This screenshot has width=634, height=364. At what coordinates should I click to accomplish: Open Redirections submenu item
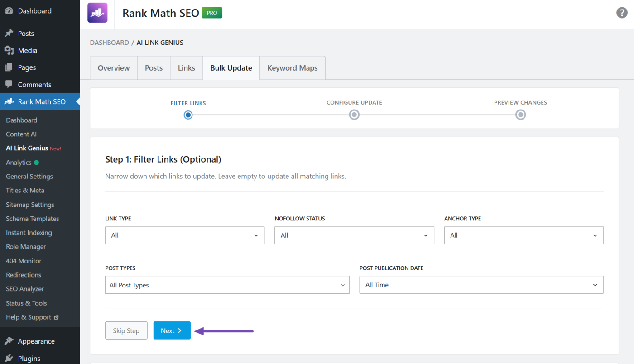pyautogui.click(x=24, y=275)
